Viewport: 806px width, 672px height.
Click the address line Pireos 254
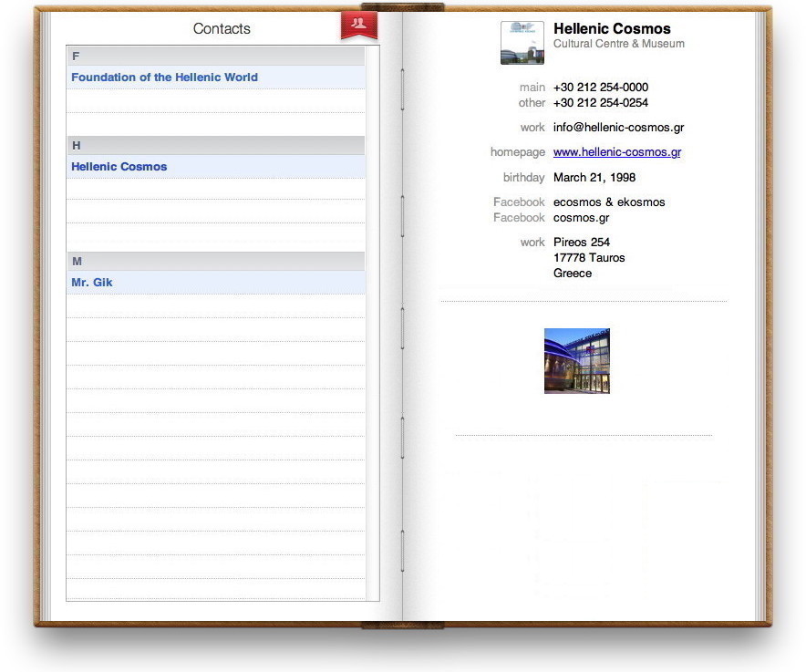point(582,243)
